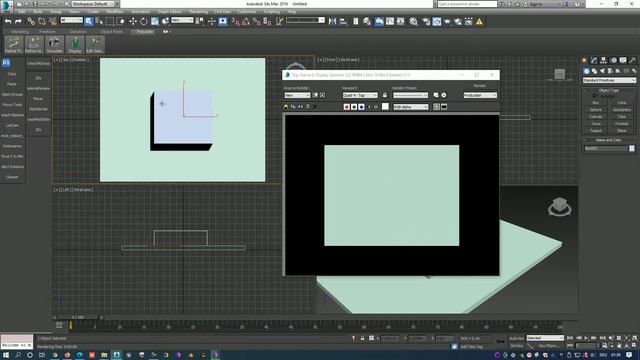Image resolution: width=640 pixels, height=360 pixels.
Task: Clear the rendered frame with X icon
Action: 315,107
